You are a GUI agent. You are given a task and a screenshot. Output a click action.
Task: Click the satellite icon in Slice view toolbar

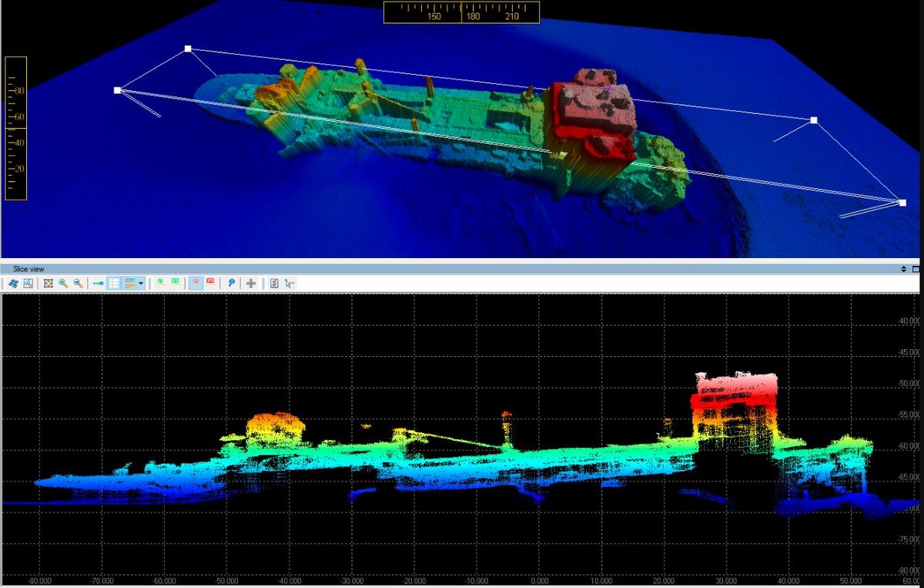click(x=13, y=284)
